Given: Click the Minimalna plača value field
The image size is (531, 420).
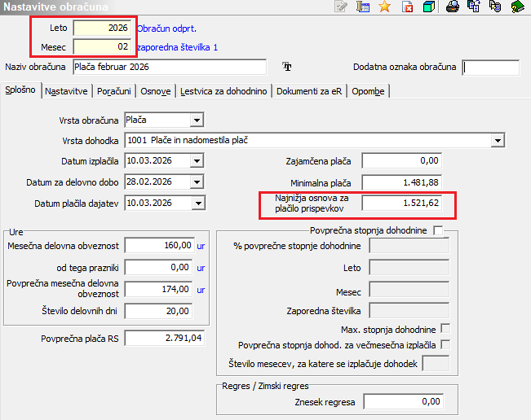Looking at the screenshot, I should 402,183.
